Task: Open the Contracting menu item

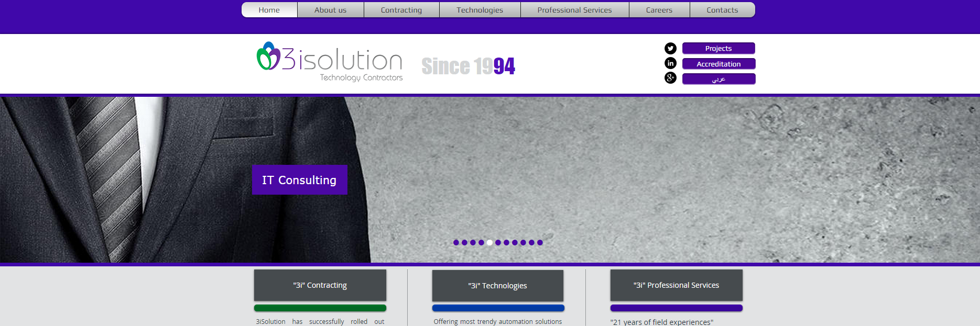Action: coord(401,10)
